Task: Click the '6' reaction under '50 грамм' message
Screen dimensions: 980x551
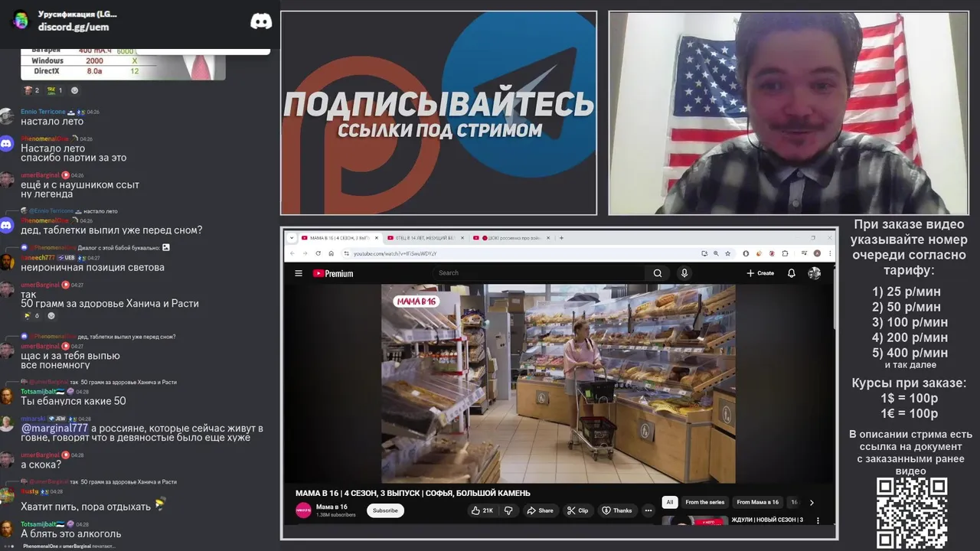Action: tap(31, 315)
